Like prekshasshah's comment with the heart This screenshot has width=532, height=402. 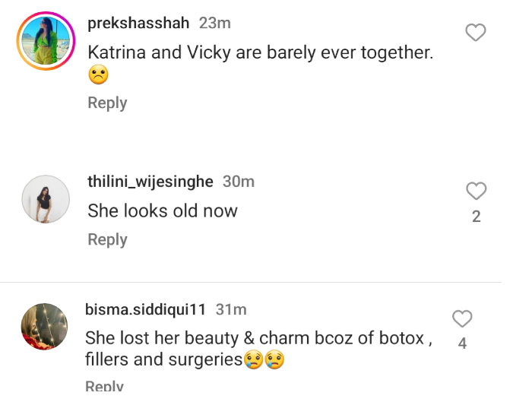click(476, 33)
